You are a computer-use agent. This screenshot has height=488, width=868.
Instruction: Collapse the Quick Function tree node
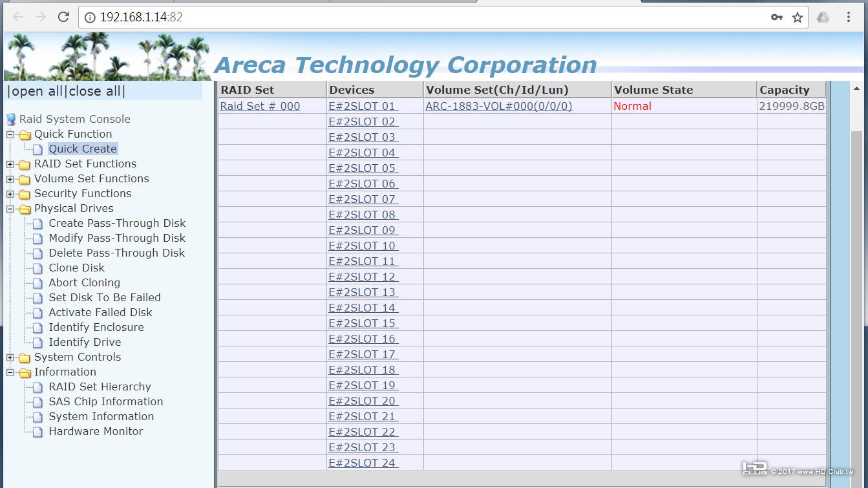click(10, 134)
